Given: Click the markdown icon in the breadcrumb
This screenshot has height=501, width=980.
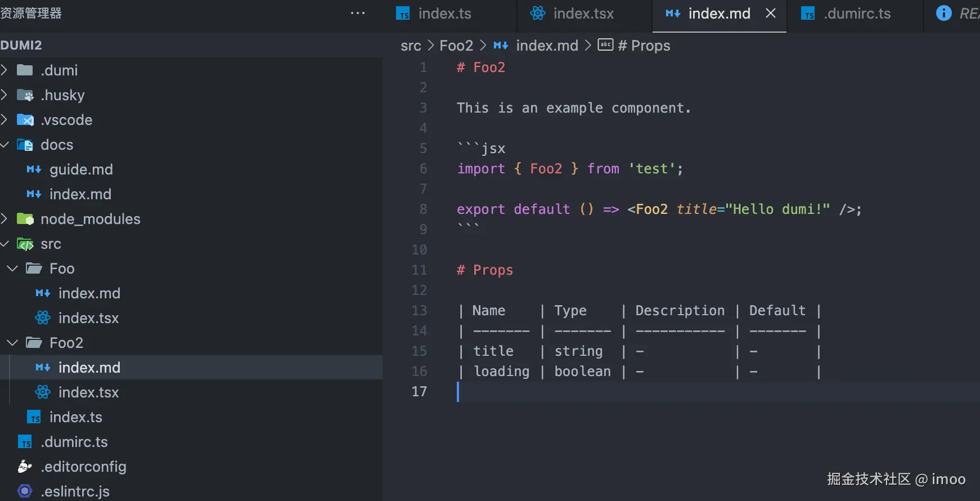Looking at the screenshot, I should click(x=501, y=45).
